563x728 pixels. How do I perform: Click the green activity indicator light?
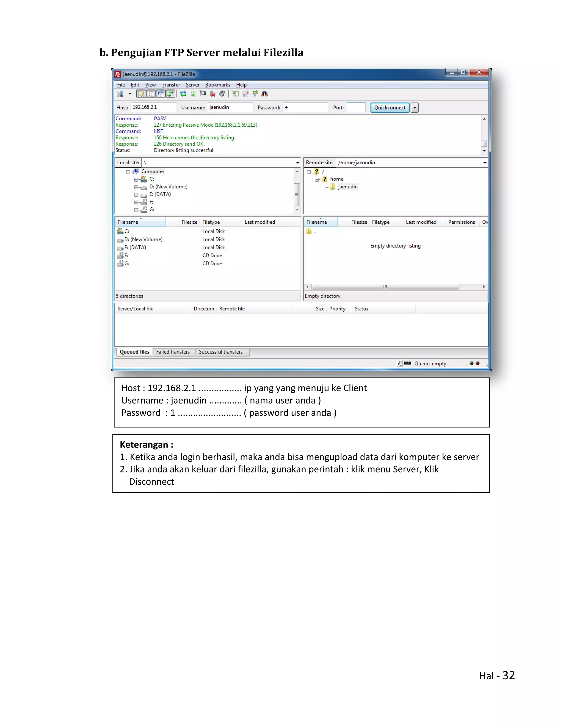point(472,363)
